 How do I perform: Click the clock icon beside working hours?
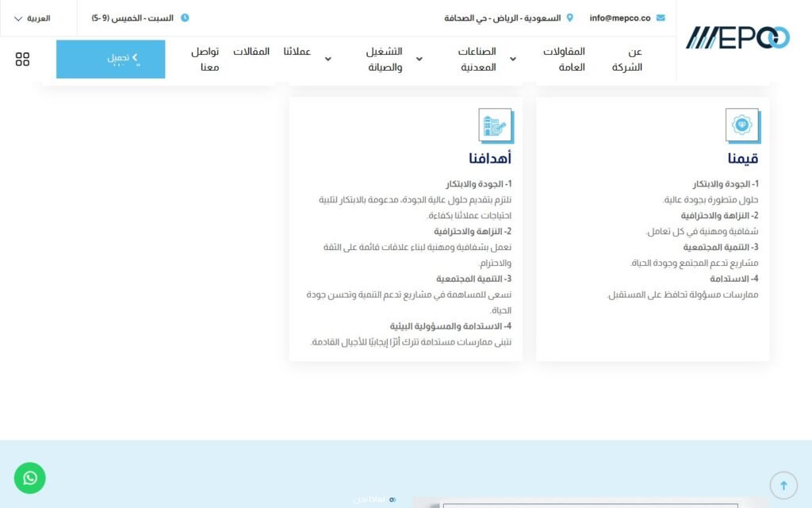tap(185, 17)
